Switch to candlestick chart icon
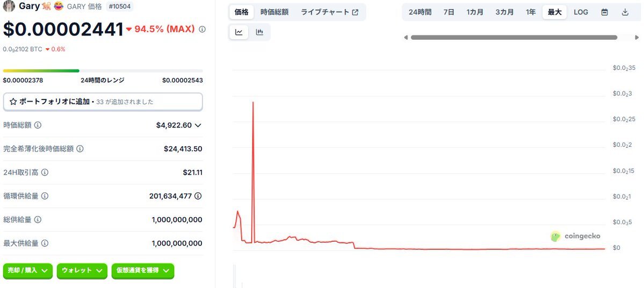 coord(259,32)
